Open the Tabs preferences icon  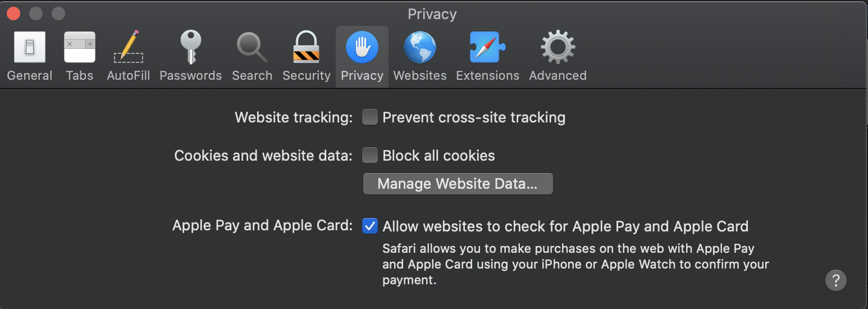point(80,48)
